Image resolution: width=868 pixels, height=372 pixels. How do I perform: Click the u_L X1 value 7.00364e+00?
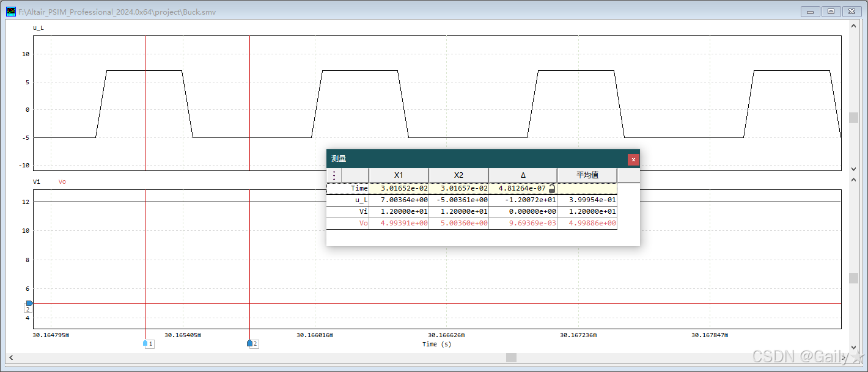[x=405, y=200]
